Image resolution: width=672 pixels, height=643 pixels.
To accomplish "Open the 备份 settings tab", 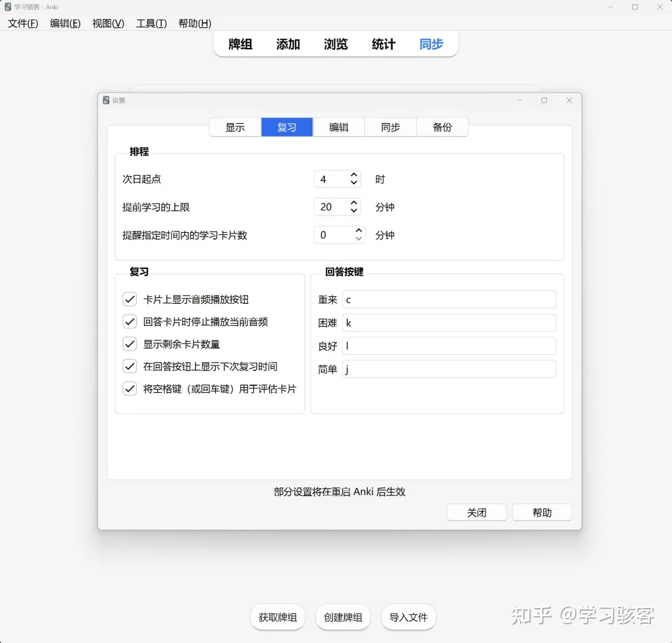I will point(442,127).
